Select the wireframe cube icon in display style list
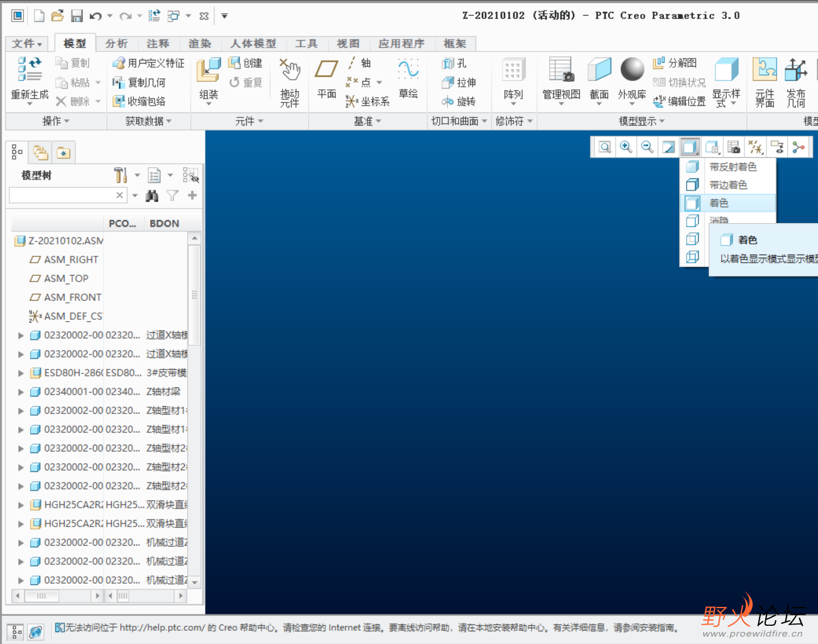The height and width of the screenshot is (644, 818). 692,257
